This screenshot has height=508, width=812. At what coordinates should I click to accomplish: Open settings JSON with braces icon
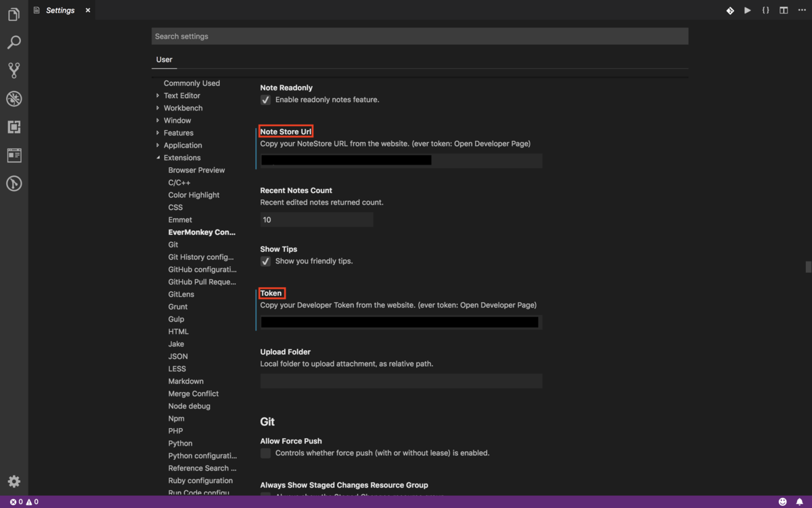pos(765,10)
